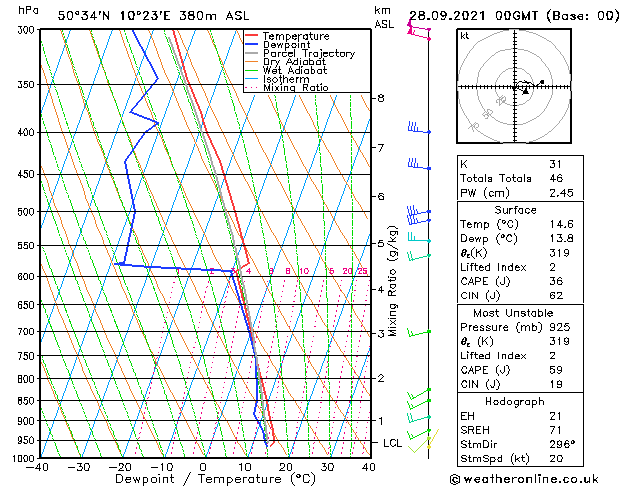
Task: Click the -40 temperature axis label
Action: pos(37,467)
